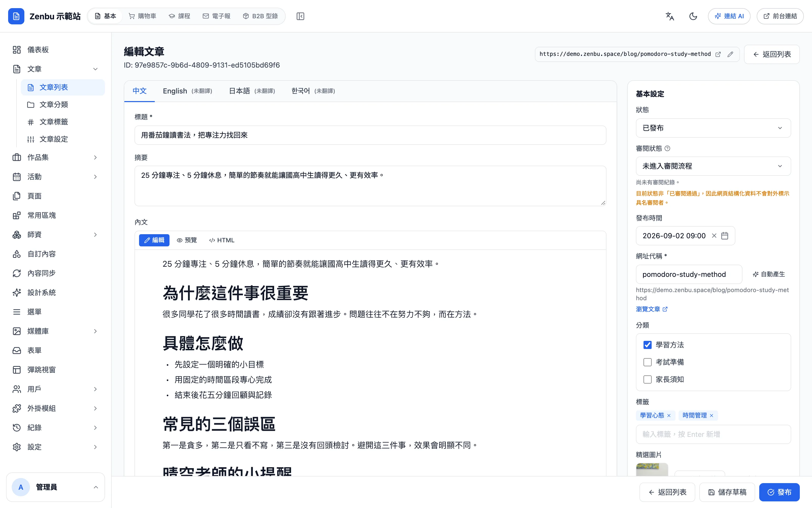Viewport: 812px width, 508px height.
Task: Select 文章列表 in the sidebar
Action: 63,87
